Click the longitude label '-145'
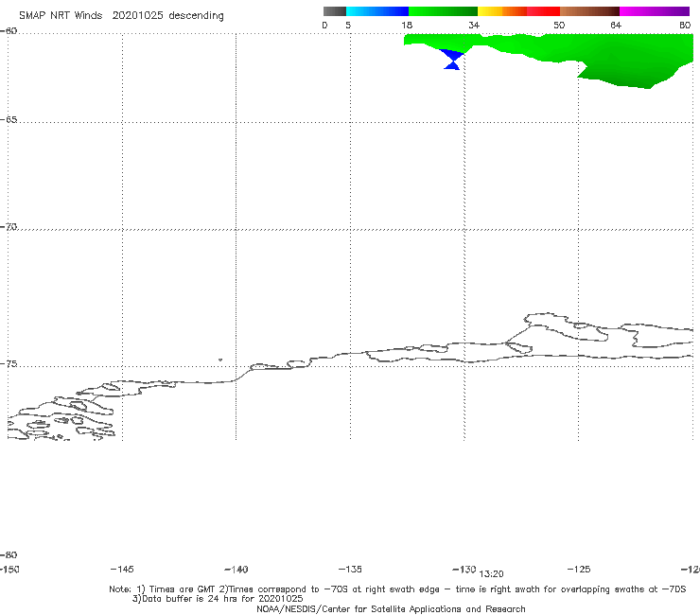 click(122, 570)
